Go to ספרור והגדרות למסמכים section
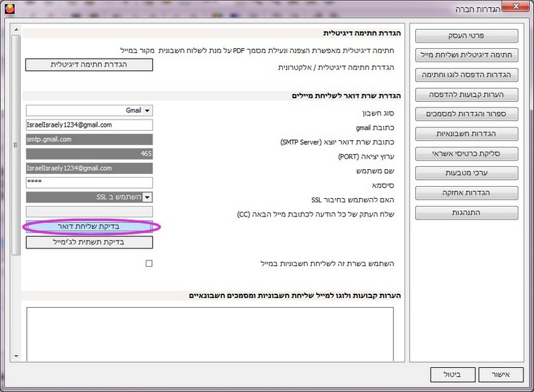 466,114
